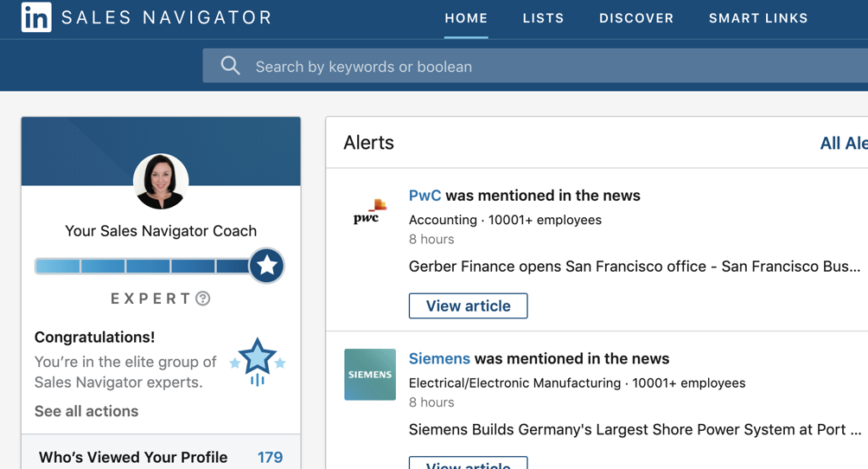Click the coach profile photo
This screenshot has height=469, width=868.
tap(161, 182)
